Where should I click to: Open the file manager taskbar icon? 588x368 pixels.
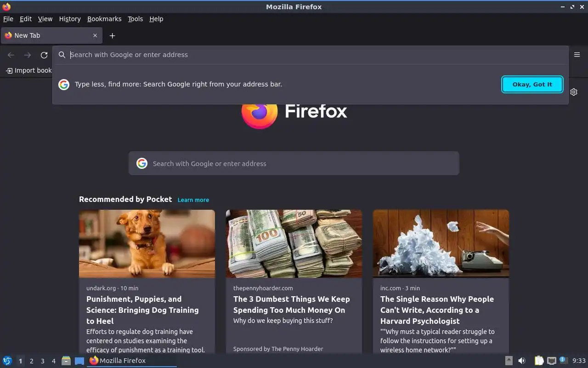66,361
